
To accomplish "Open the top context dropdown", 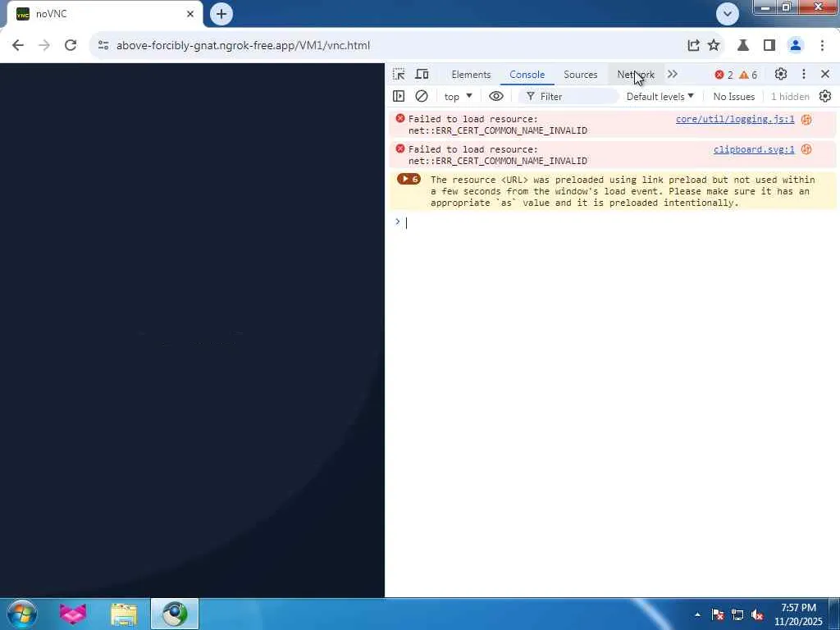I will (x=458, y=97).
